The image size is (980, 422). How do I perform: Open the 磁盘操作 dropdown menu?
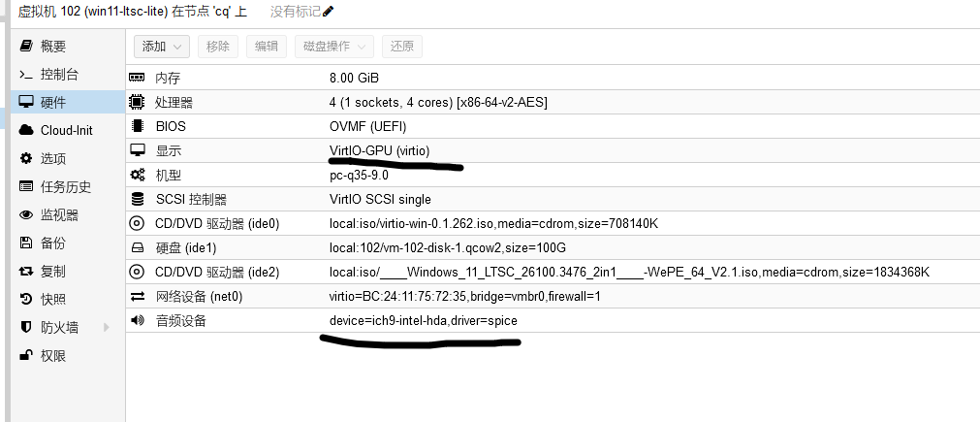[x=334, y=47]
